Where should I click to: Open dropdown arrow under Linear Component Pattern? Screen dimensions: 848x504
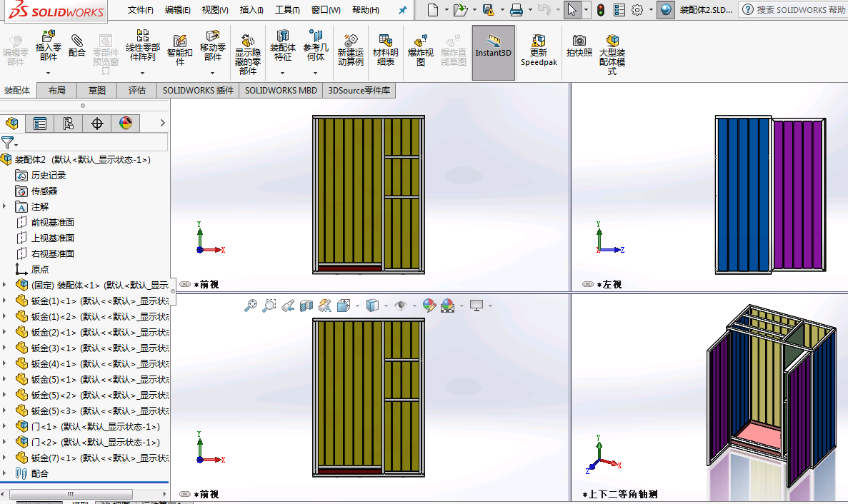pyautogui.click(x=143, y=73)
